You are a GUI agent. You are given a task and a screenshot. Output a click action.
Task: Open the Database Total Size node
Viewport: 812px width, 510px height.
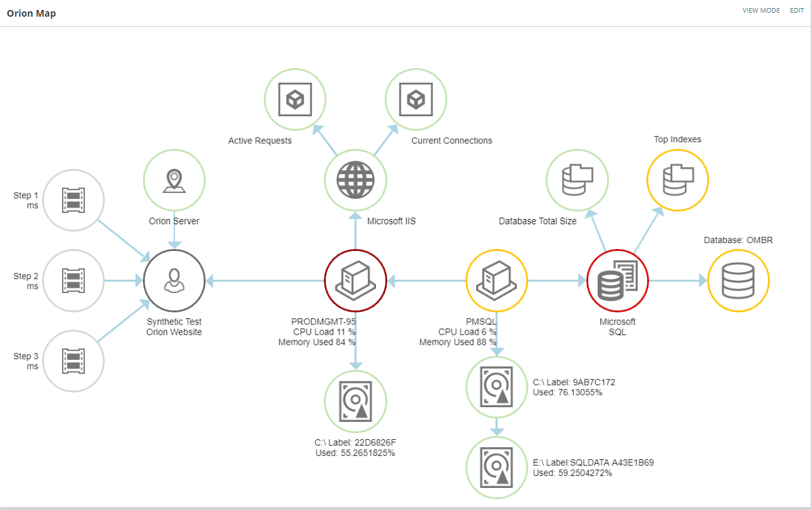click(578, 180)
